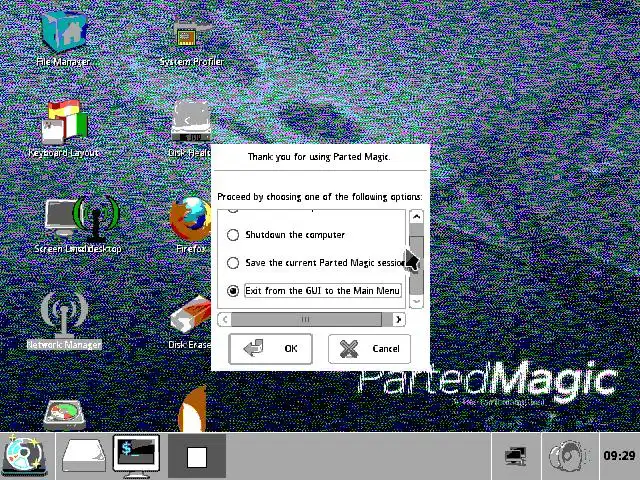
Task: Click the partially hidden squirrel icon on desktop
Action: coord(192,410)
